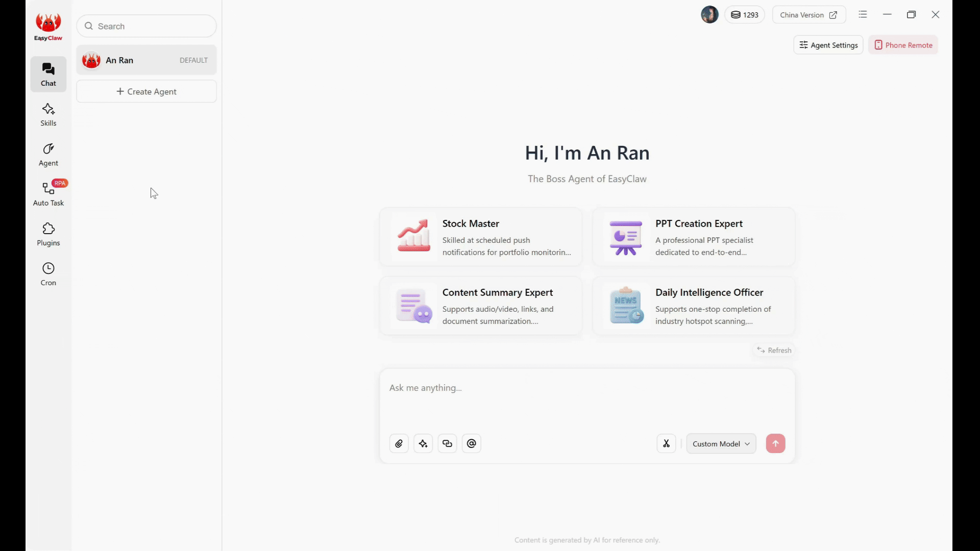This screenshot has height=551, width=980.
Task: Minimize the EasyClaw window
Action: 887,15
